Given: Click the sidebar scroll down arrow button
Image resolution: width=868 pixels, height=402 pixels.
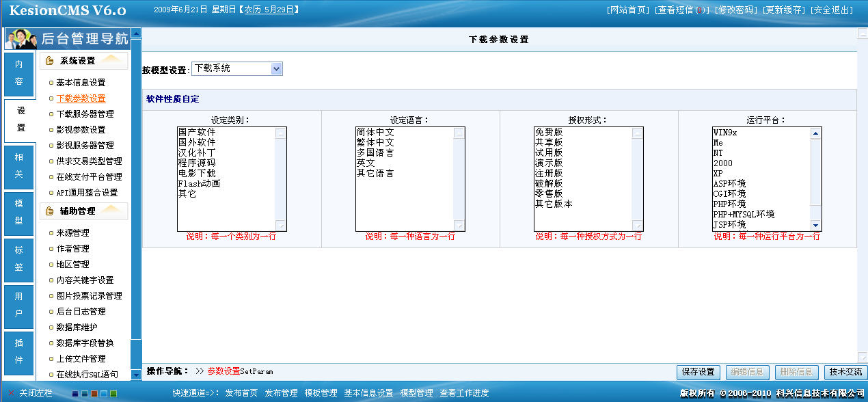Looking at the screenshot, I should pos(136,374).
